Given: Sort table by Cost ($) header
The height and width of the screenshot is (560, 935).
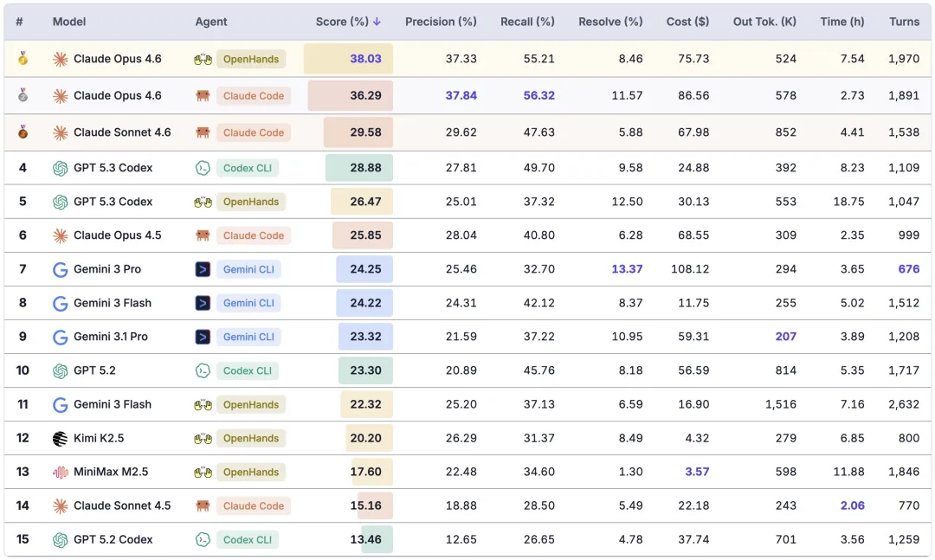Looking at the screenshot, I should tap(687, 22).
